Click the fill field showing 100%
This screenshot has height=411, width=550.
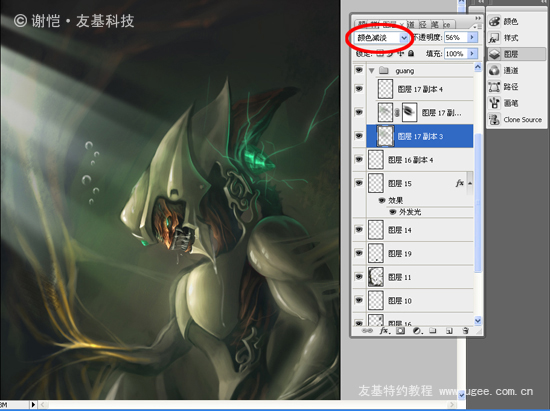(455, 54)
